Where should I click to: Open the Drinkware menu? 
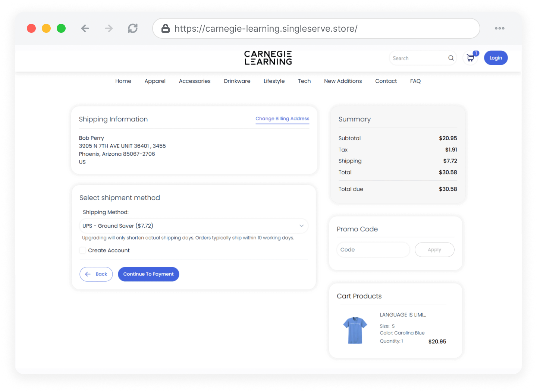pos(237,81)
